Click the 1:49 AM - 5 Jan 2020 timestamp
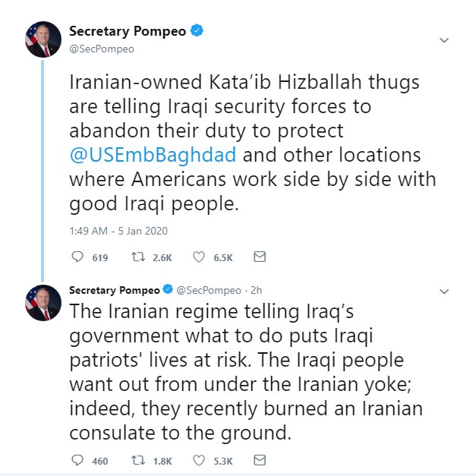This screenshot has width=476, height=476. 118,231
